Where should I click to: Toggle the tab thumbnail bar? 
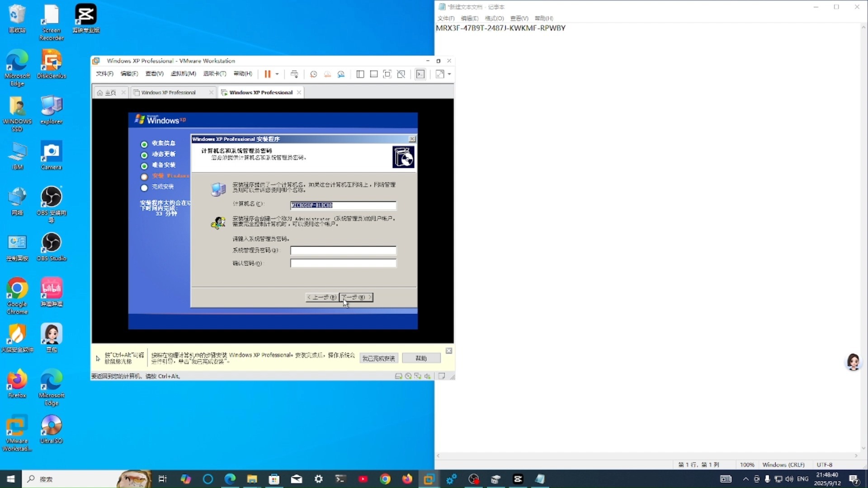tap(374, 74)
